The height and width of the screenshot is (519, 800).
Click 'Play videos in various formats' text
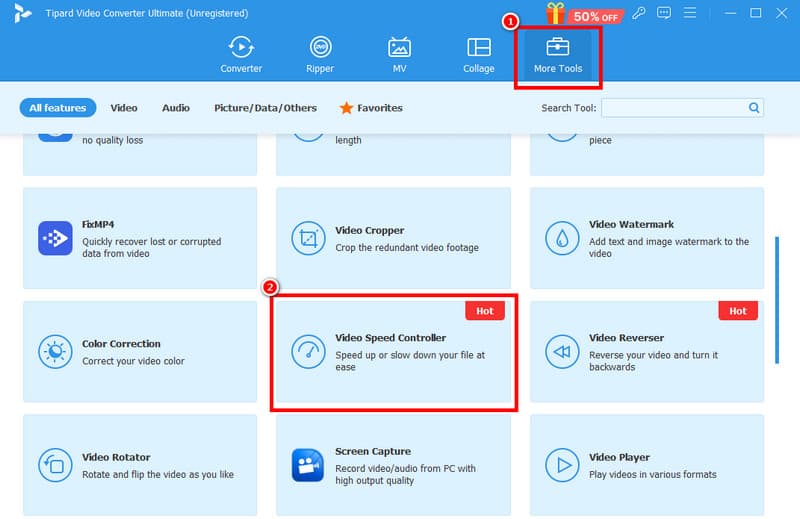click(x=653, y=474)
